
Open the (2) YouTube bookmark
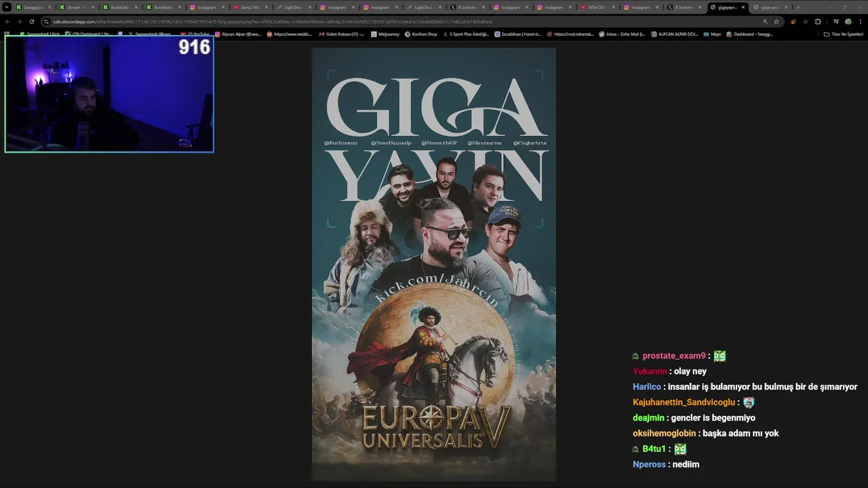195,34
